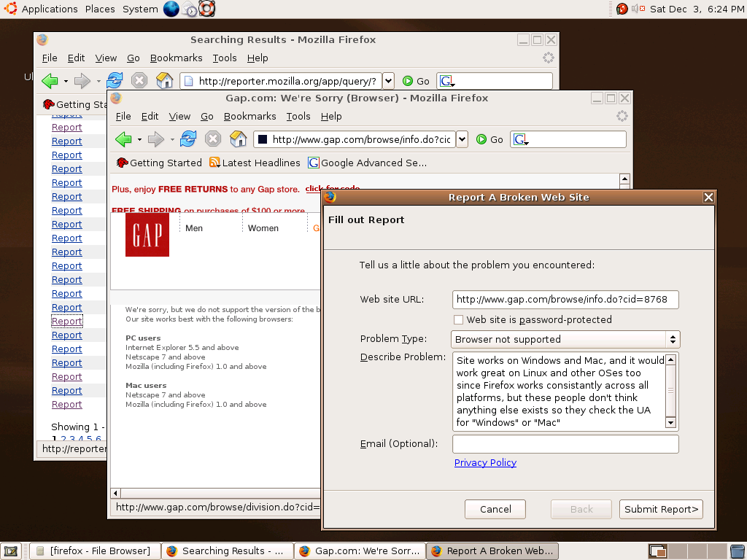Image resolution: width=747 pixels, height=560 pixels.
Task: Launch Firefox from the top panel globe icon
Action: tap(171, 9)
